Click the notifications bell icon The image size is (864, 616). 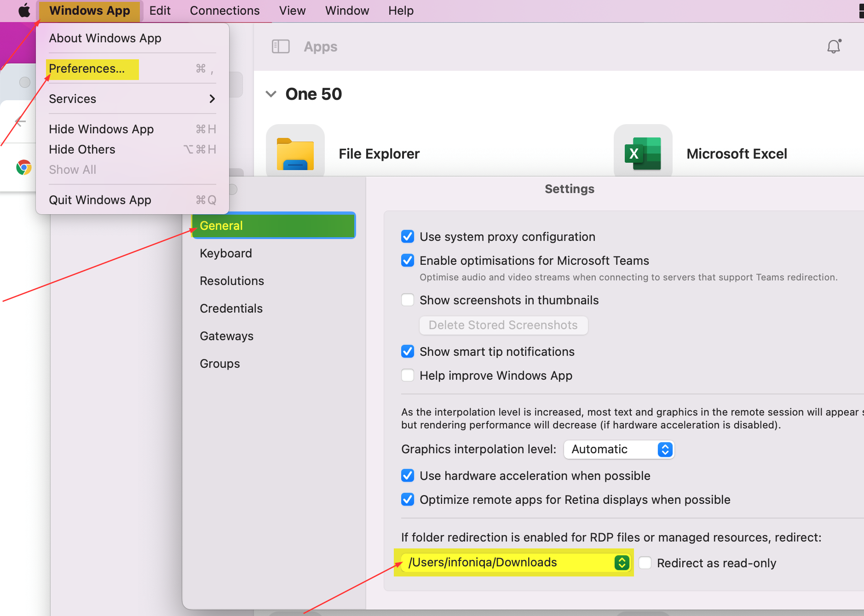tap(834, 46)
